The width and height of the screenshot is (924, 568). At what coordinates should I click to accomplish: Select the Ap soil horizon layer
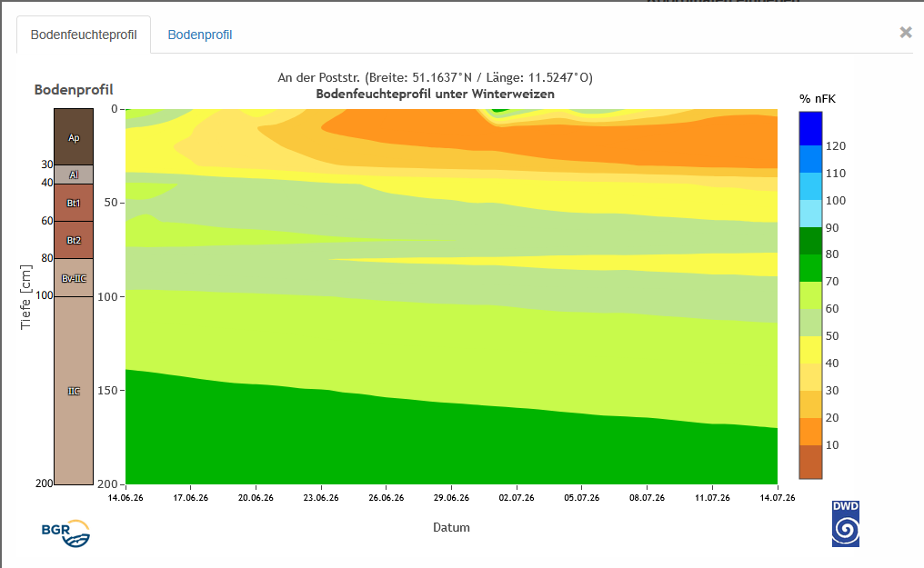(74, 137)
